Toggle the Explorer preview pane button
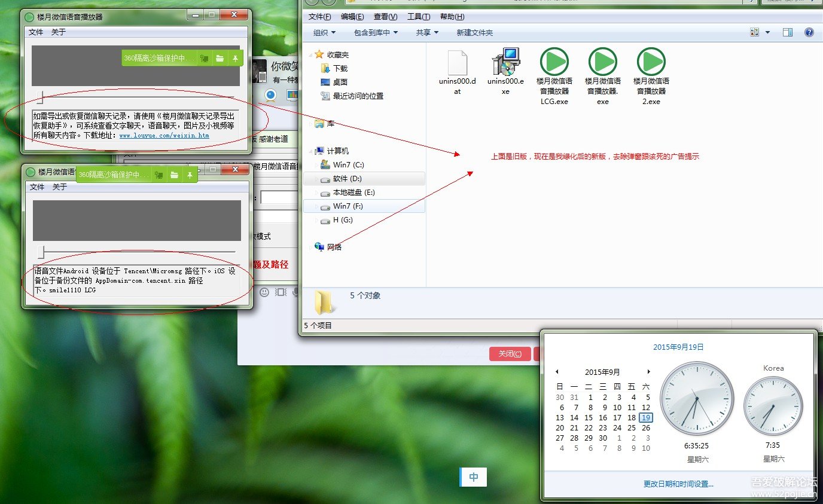 coord(788,33)
